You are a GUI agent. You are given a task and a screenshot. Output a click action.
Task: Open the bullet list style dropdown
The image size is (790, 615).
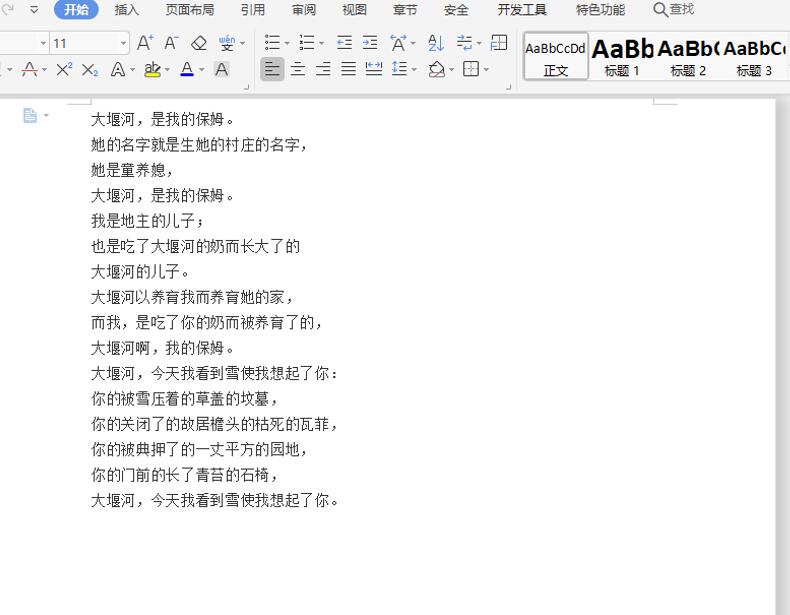[x=287, y=43]
